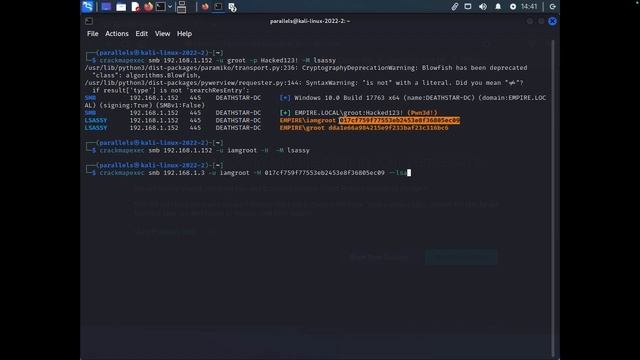Click the Blowfish deprecation warning line
640x360 pixels.
[x=306, y=68]
